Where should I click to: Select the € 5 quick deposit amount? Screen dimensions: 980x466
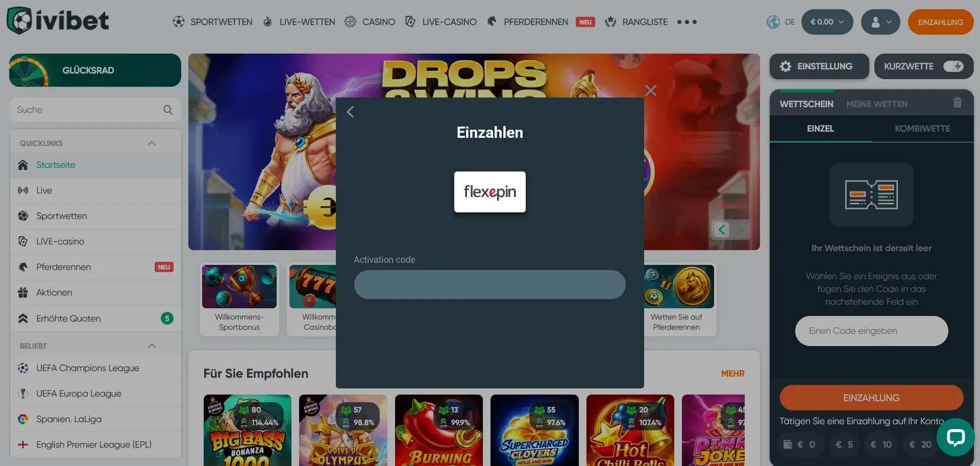[844, 445]
